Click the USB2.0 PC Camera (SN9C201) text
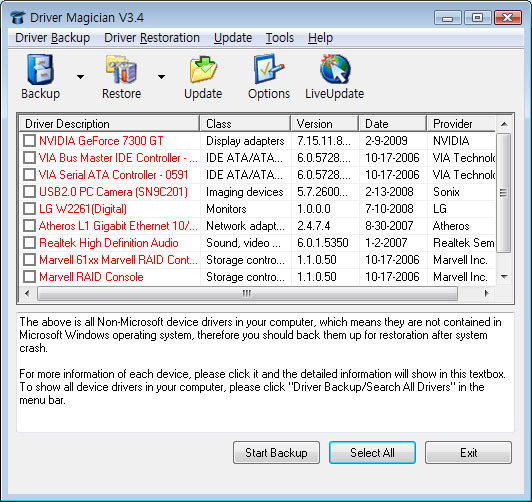532x502 pixels. pos(113,192)
